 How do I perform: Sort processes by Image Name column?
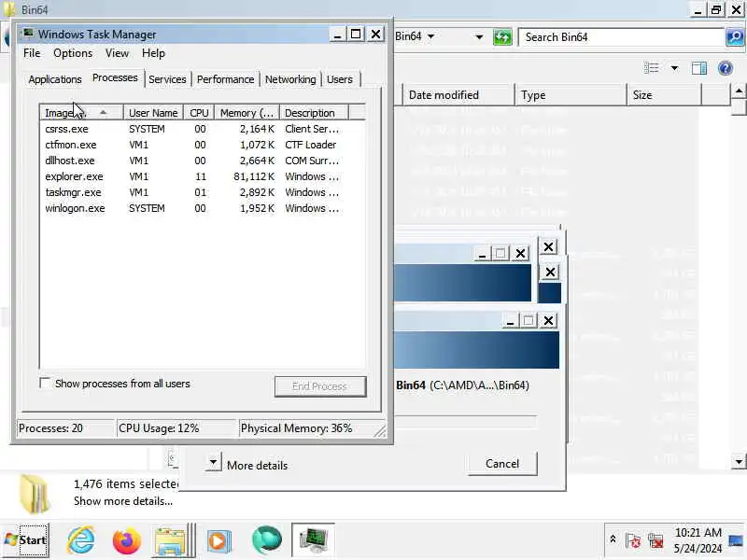[81, 113]
